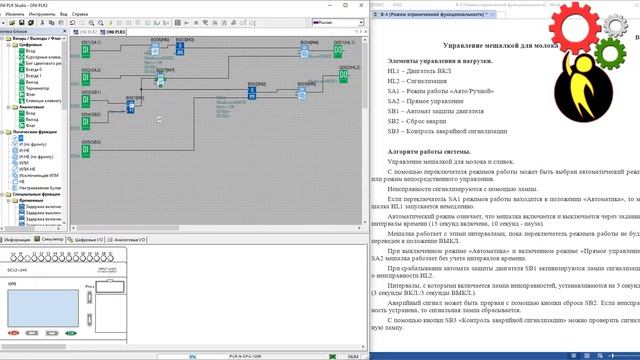
Task: Click the Всегда 0 block icon in library
Action: [x=22, y=69]
